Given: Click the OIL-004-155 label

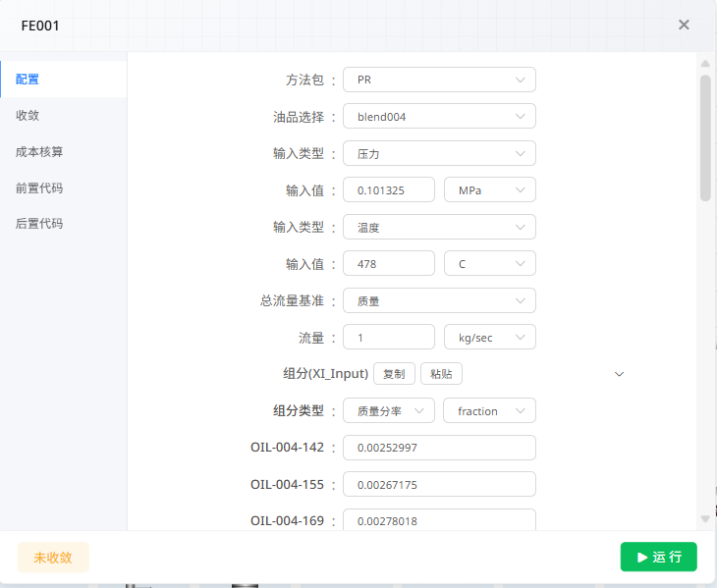Looking at the screenshot, I should (287, 484).
